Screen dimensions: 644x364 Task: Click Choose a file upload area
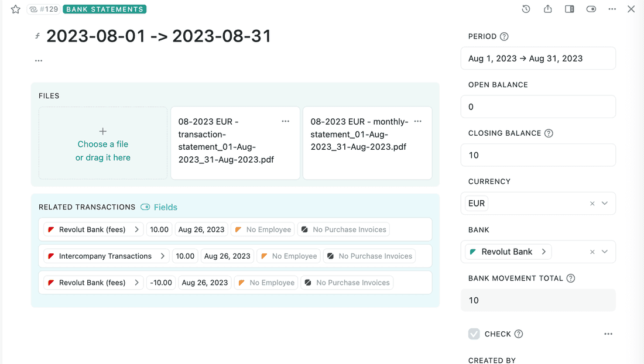[103, 143]
